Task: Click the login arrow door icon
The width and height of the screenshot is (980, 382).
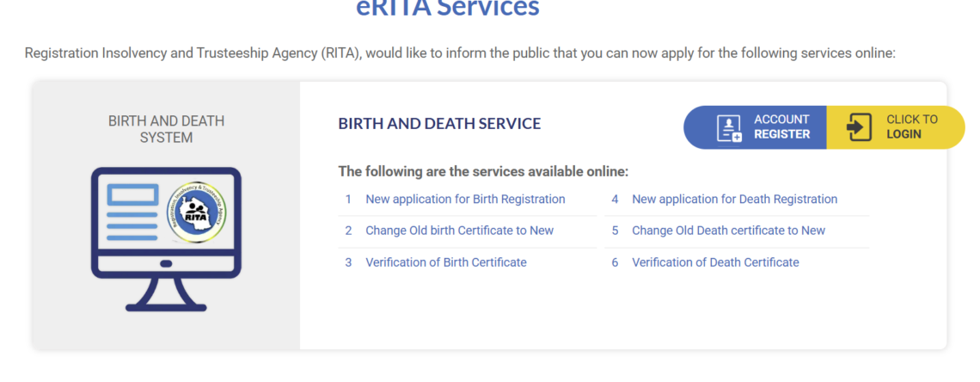Action: pos(859,127)
